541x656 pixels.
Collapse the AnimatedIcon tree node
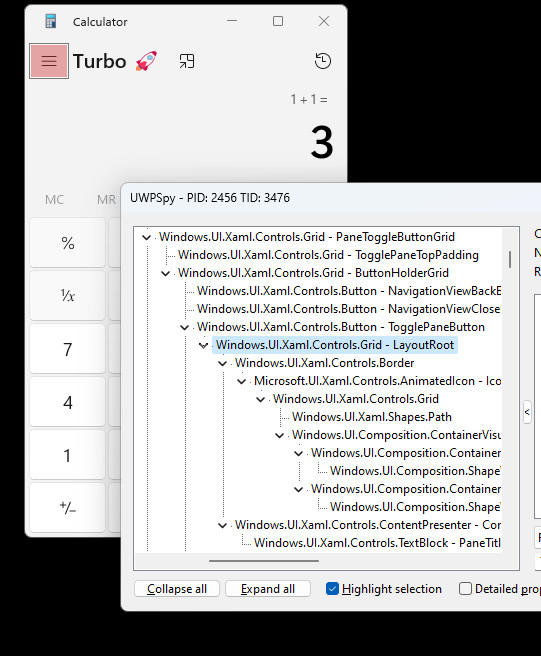click(241, 381)
